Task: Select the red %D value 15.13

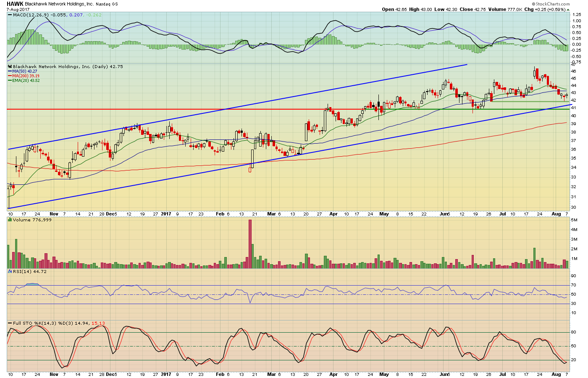Action: pyautogui.click(x=98, y=323)
